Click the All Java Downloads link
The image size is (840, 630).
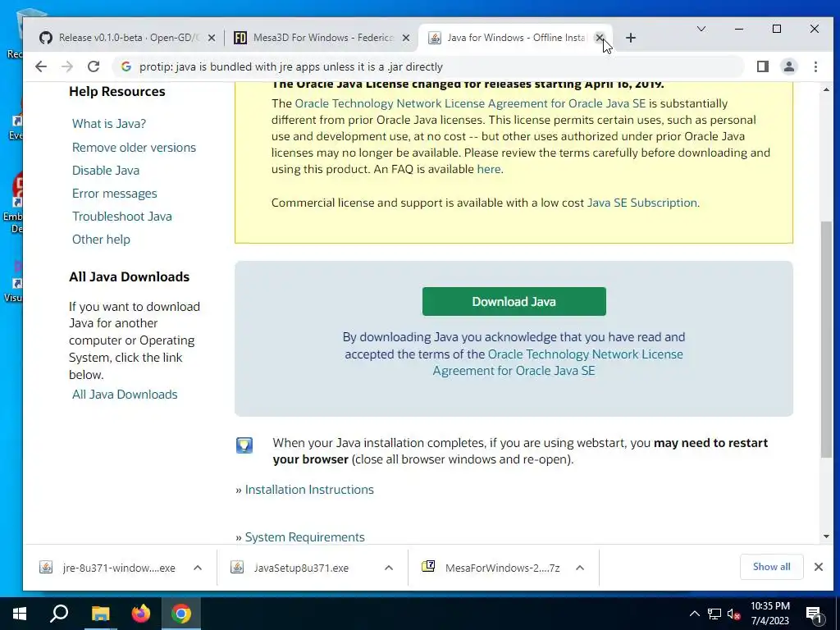tap(125, 395)
